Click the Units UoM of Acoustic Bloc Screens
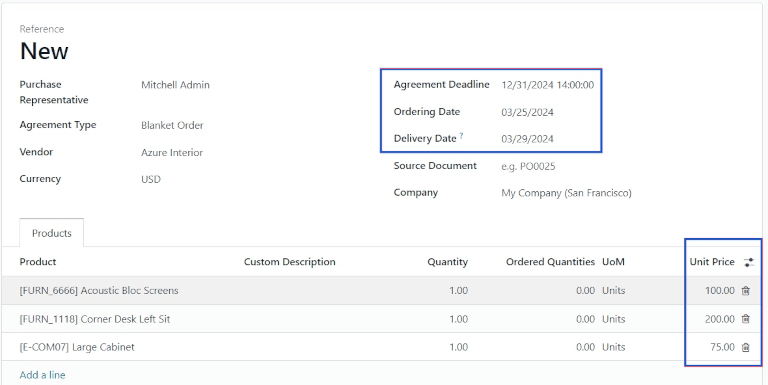 point(613,290)
